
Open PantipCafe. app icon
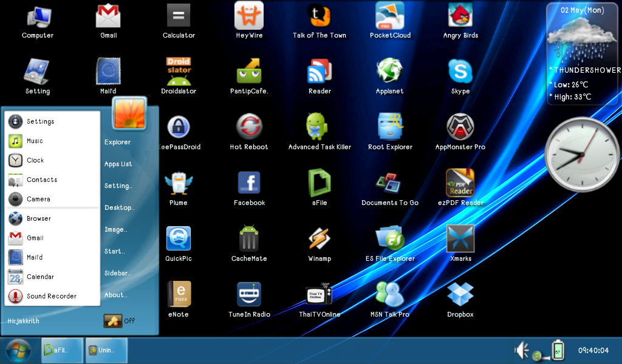click(249, 72)
